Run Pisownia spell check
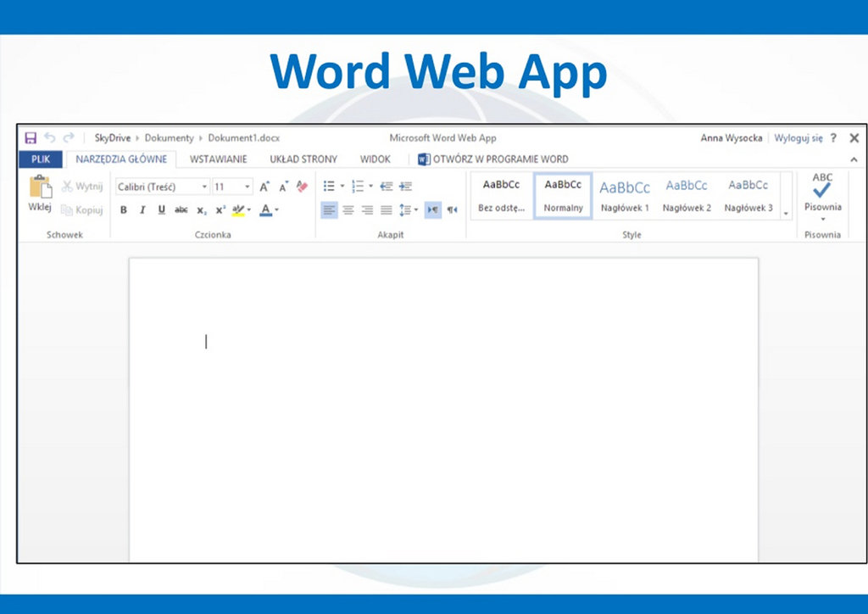This screenshot has width=868, height=614. coord(822,192)
